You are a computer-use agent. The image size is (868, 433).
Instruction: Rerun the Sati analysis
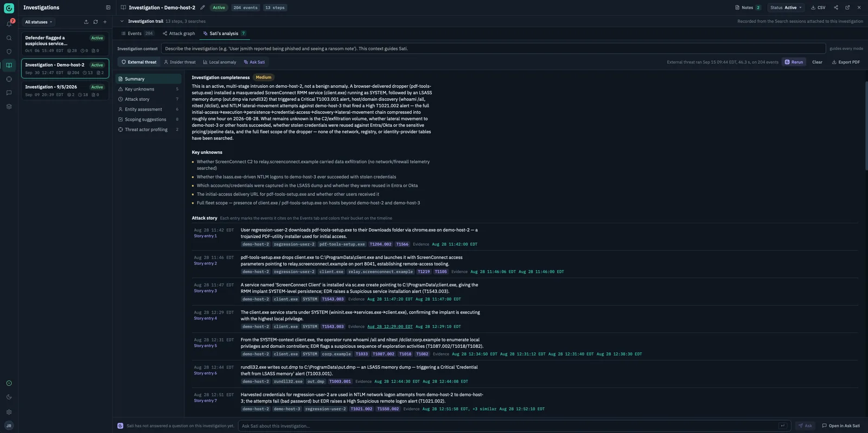click(794, 62)
